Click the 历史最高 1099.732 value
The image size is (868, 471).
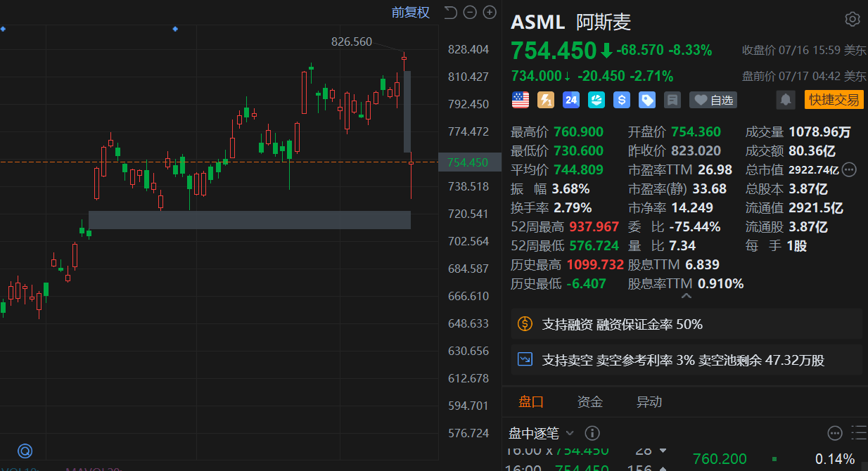point(596,264)
